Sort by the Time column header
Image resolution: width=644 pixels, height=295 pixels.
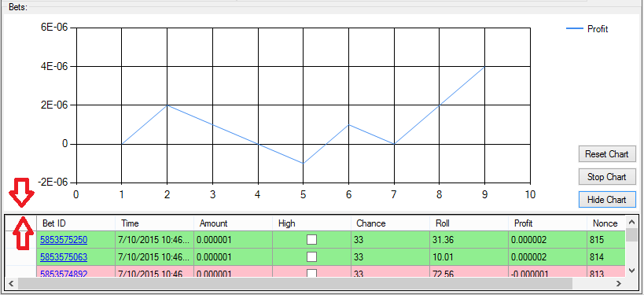tap(154, 223)
